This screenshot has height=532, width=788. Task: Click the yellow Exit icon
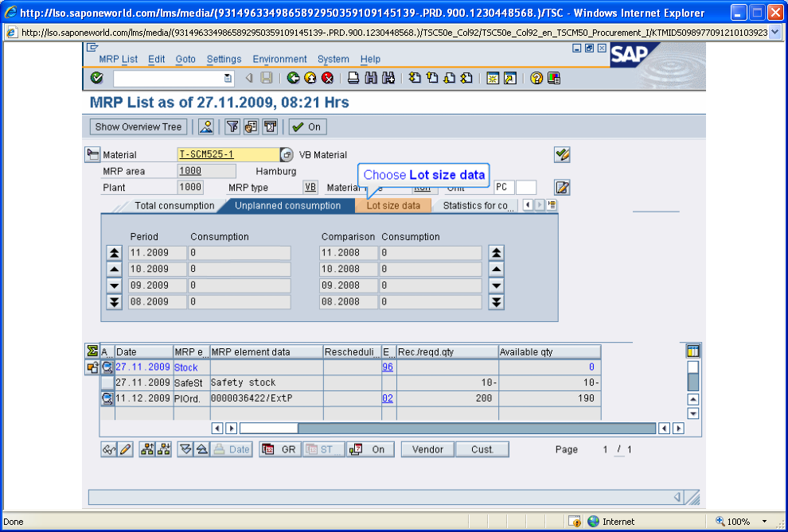pos(310,78)
